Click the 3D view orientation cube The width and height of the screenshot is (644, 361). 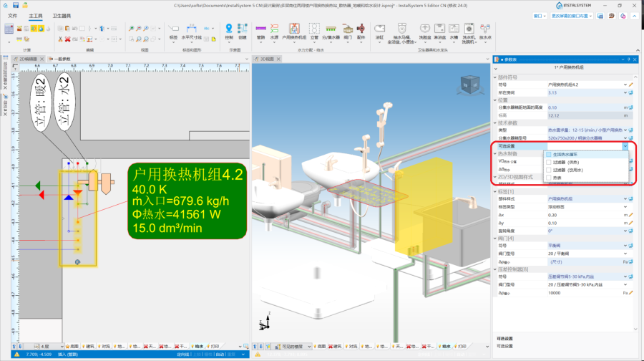[470, 85]
